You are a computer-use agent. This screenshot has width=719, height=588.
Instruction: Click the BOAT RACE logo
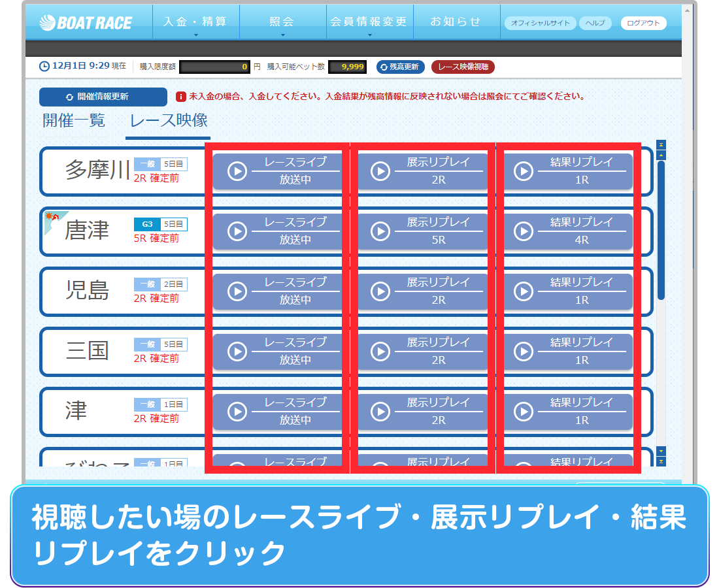coord(86,23)
